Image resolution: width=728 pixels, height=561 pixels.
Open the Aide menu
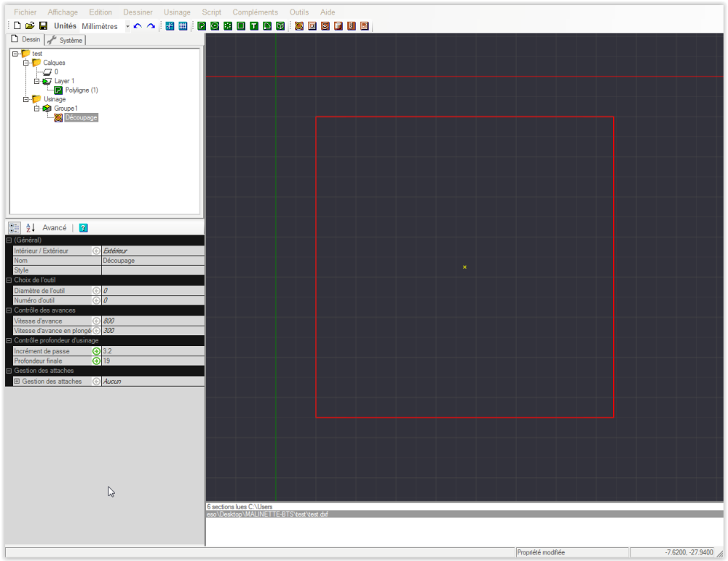coord(328,12)
